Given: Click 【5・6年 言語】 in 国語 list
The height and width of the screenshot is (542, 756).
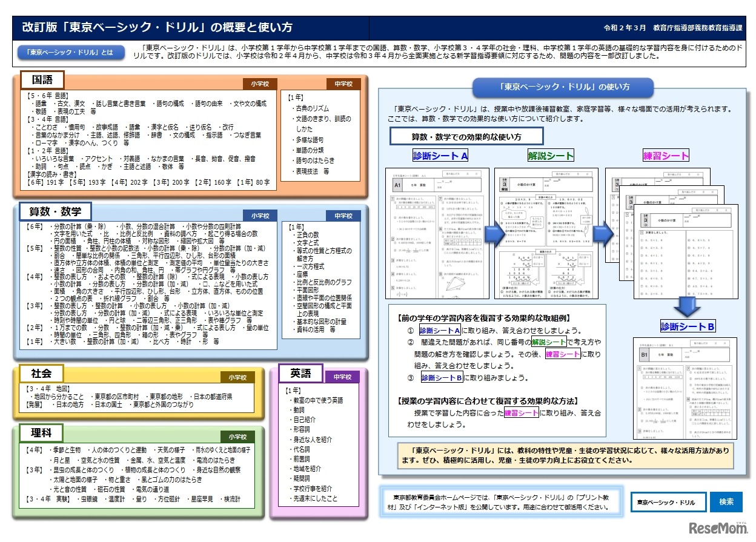Looking at the screenshot, I should pyautogui.click(x=47, y=96).
